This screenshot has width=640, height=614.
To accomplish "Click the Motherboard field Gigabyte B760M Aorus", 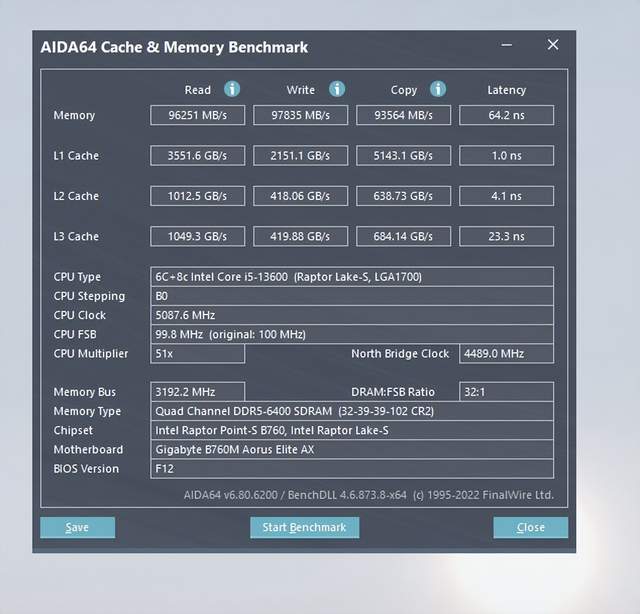I will (352, 449).
